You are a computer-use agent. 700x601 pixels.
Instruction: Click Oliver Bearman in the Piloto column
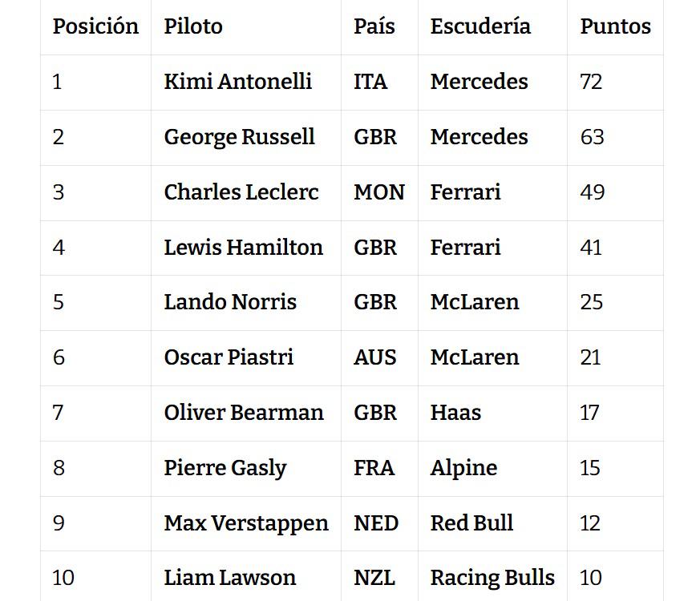(x=244, y=413)
